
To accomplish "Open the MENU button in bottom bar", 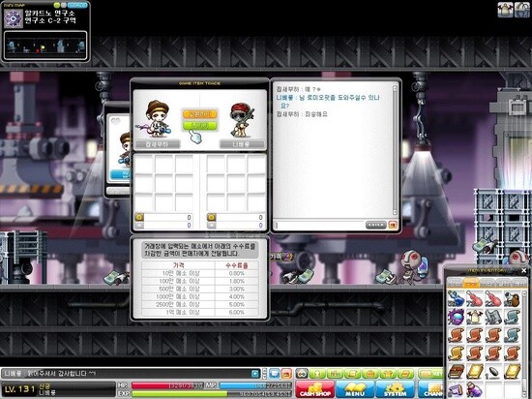I will point(355,389).
